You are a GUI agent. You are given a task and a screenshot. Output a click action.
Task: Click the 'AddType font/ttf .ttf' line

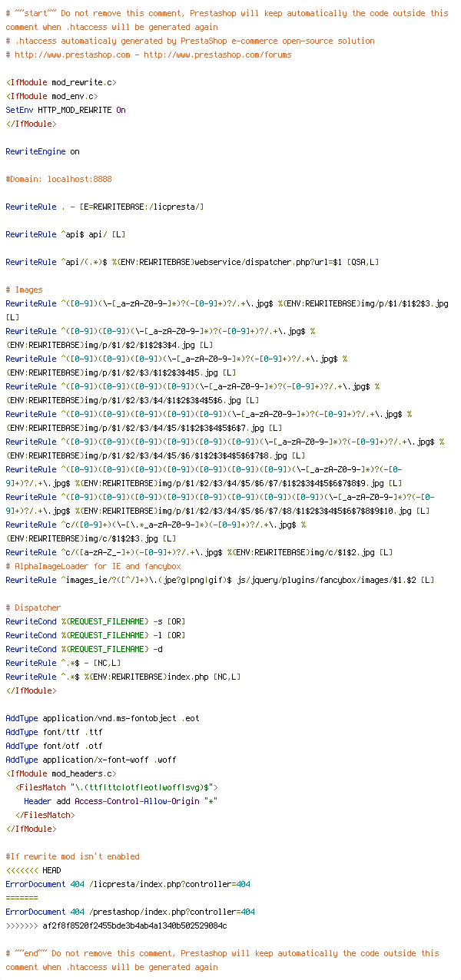pyautogui.click(x=54, y=732)
